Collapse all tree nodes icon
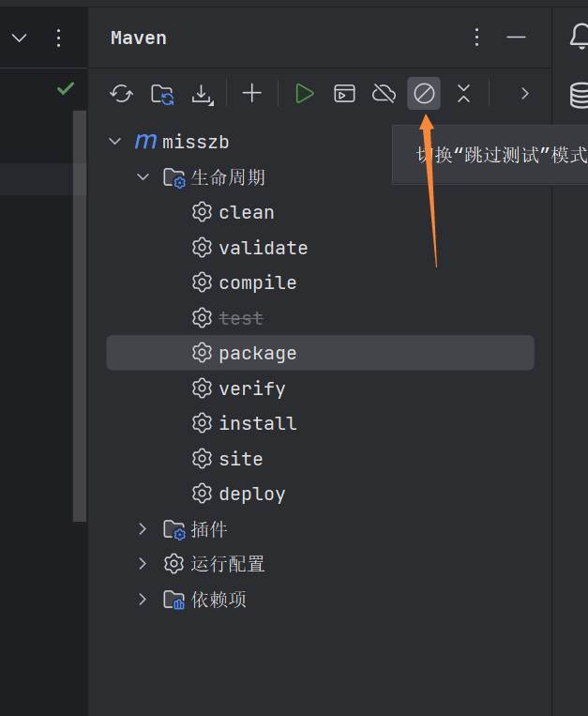 click(463, 94)
